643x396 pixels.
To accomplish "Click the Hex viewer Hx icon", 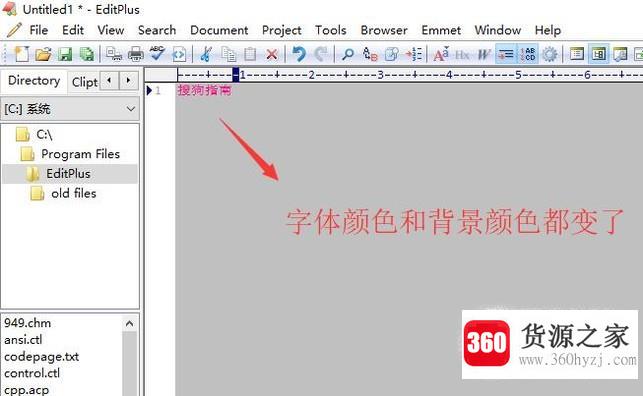I will point(462,54).
